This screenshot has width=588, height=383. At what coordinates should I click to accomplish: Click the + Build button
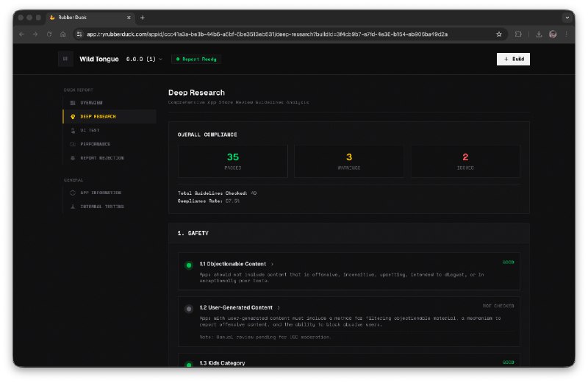click(x=513, y=60)
